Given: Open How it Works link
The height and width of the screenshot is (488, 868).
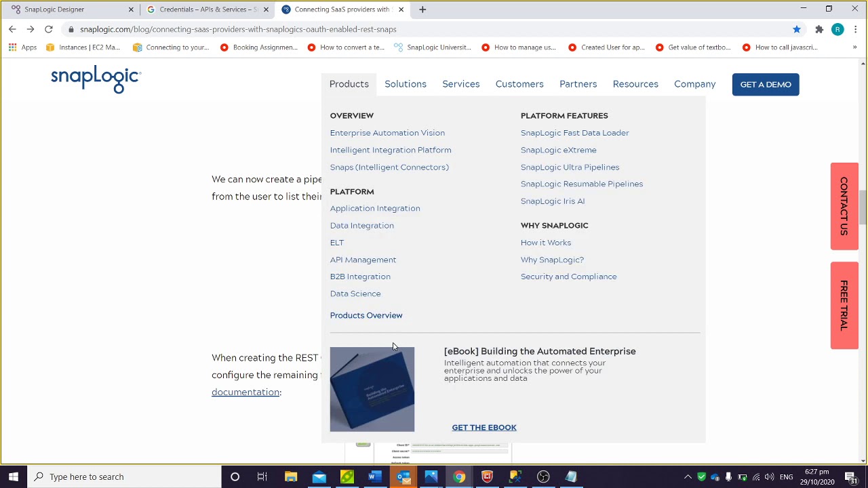Looking at the screenshot, I should (x=546, y=243).
